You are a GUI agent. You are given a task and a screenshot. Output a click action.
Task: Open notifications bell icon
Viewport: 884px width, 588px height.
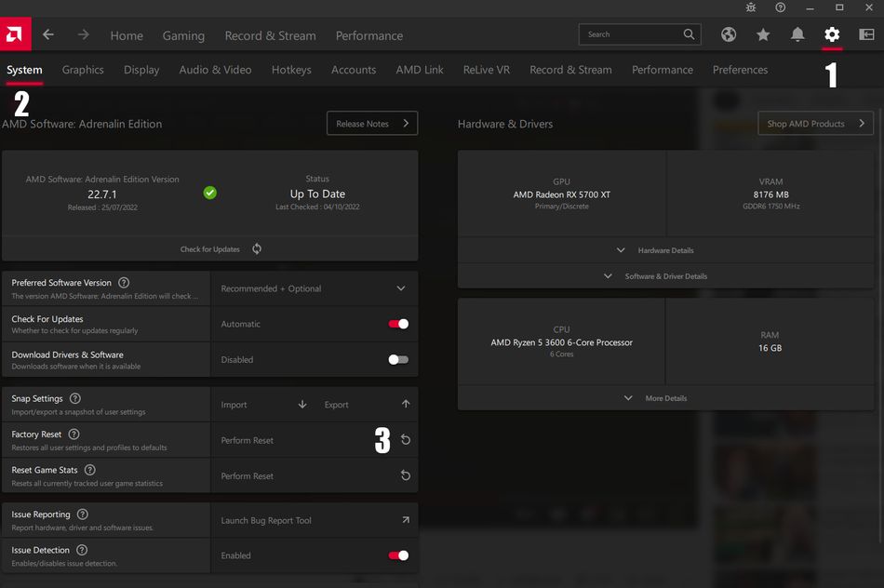797,35
